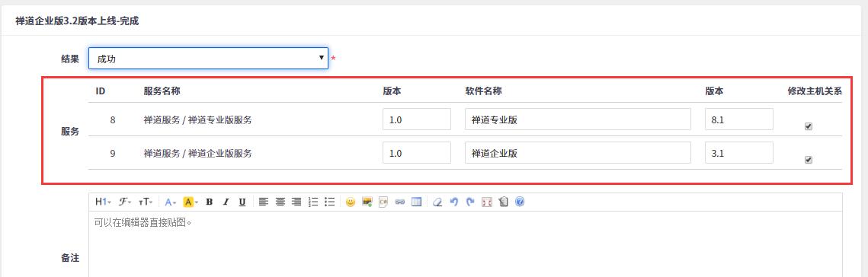
Task: Toggle 修改主机关系 checkbox for 禅道企业版服务
Action: coord(809,160)
